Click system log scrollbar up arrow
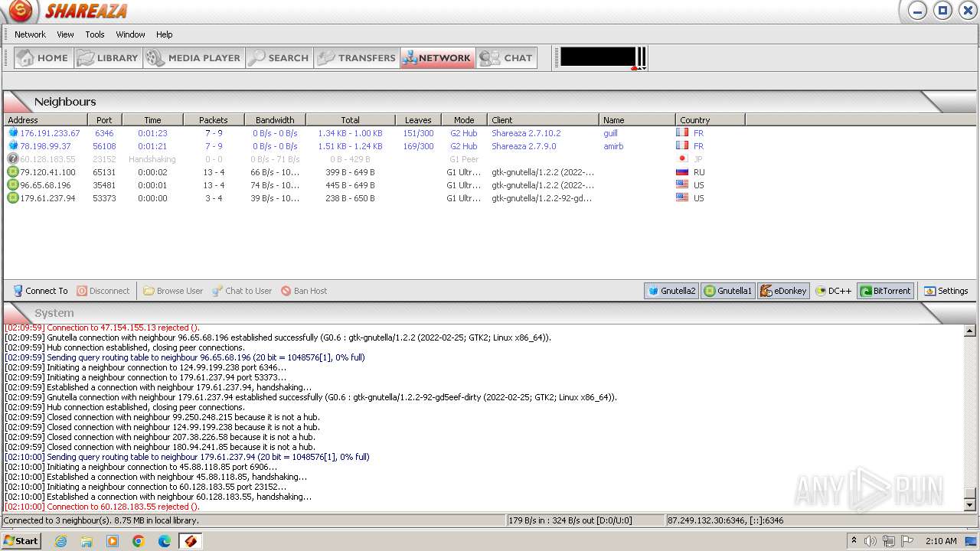This screenshot has height=551, width=980. 969,331
